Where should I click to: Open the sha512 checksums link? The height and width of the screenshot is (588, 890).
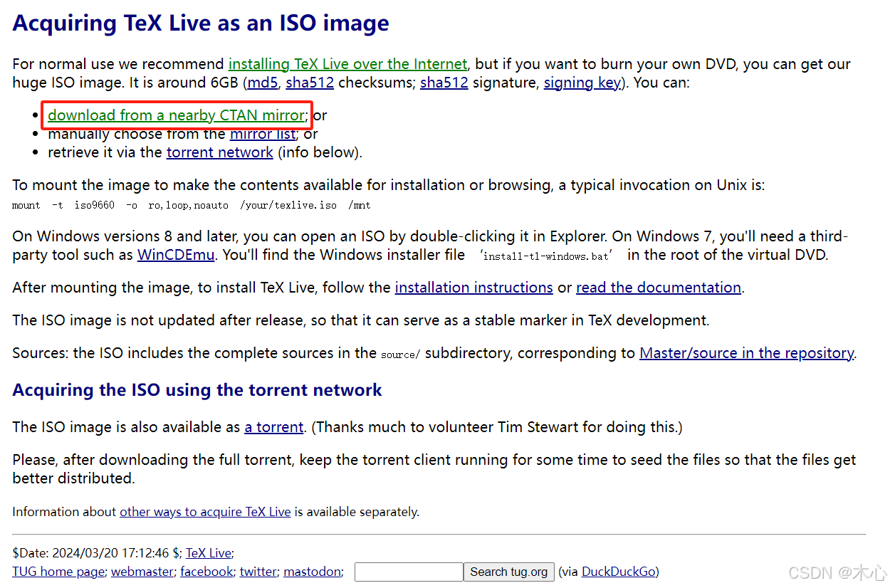tap(310, 83)
